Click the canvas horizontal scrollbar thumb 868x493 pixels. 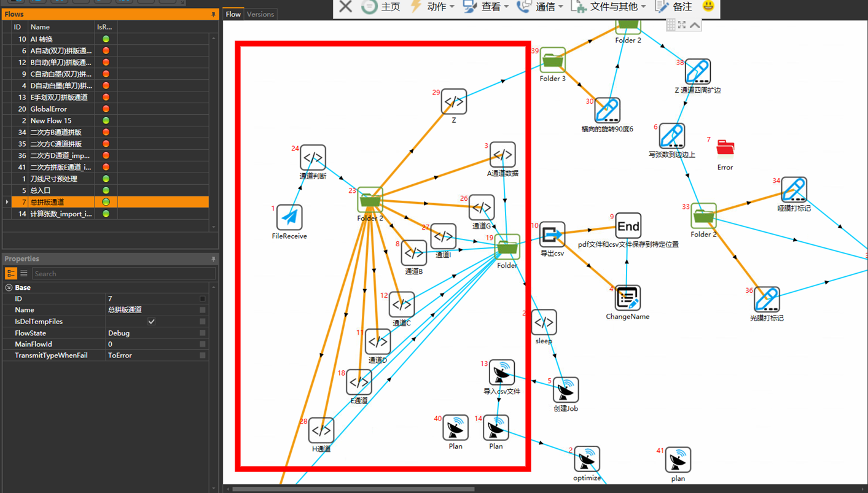pos(353,489)
